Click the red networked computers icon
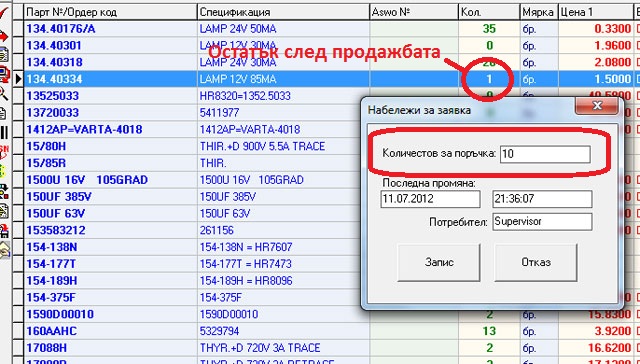The width and height of the screenshot is (640, 364). coord(4,74)
